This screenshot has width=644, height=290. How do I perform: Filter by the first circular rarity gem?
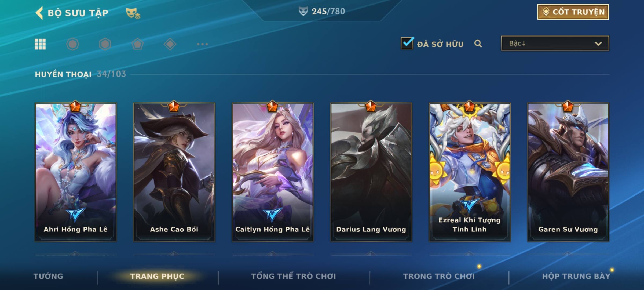pyautogui.click(x=72, y=44)
